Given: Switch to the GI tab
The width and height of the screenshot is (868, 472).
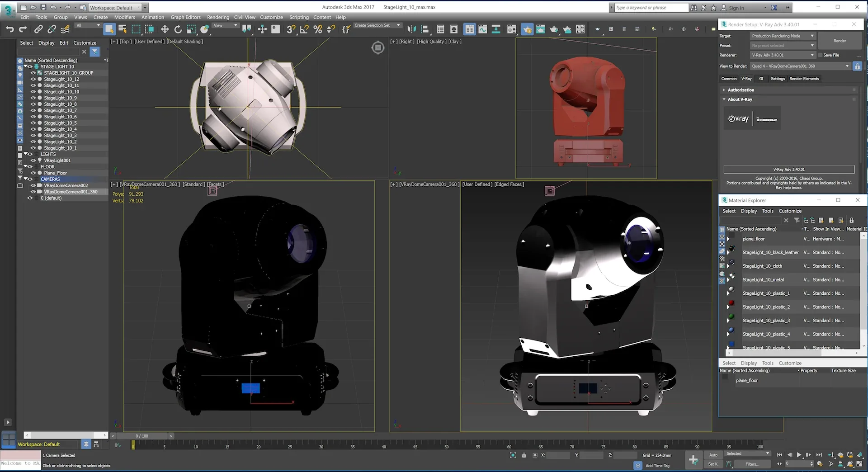Looking at the screenshot, I should coord(761,79).
